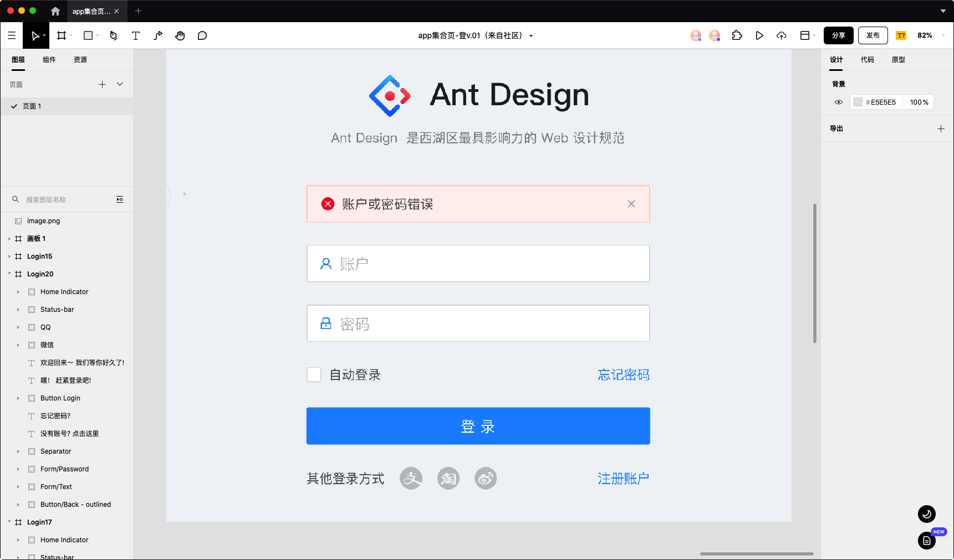
Task: Click the 忘记密码 link on canvas
Action: 624,375
